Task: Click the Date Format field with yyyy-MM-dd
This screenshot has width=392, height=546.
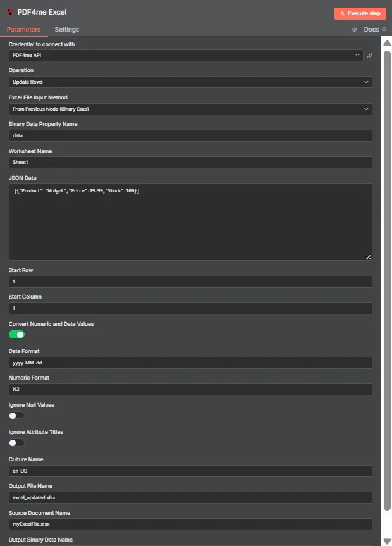Action: (x=190, y=363)
